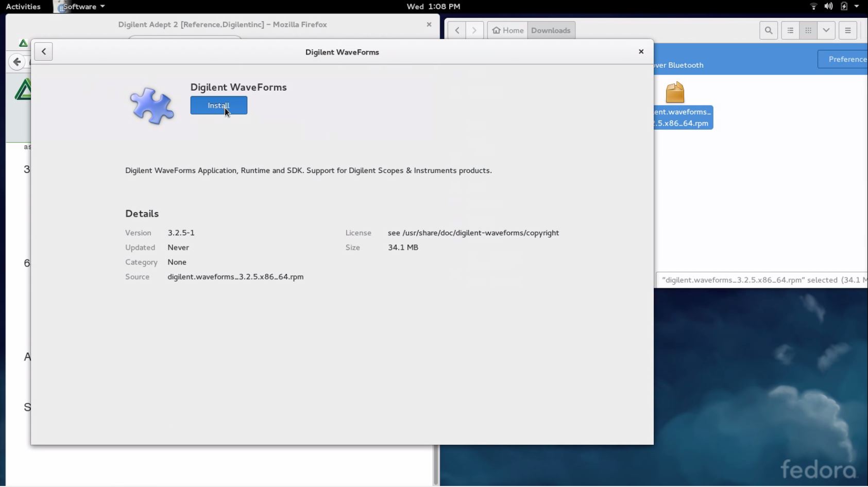
Task: Open the Files hamburger menu
Action: (848, 30)
